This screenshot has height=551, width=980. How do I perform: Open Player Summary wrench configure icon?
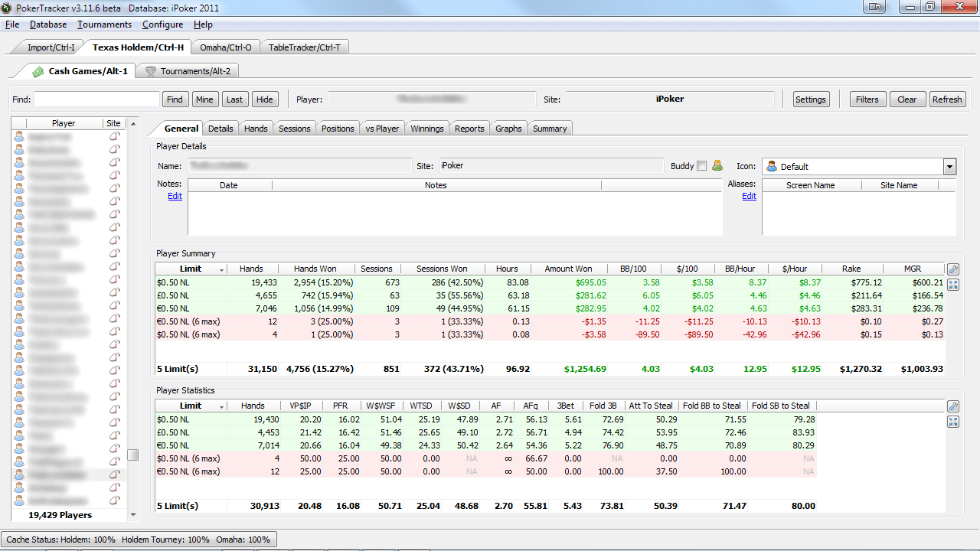[953, 269]
